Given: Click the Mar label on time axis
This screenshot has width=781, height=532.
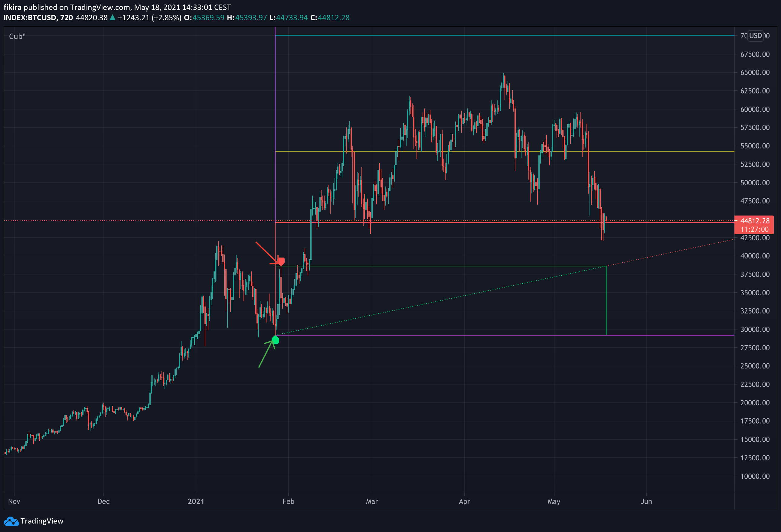Looking at the screenshot, I should (x=372, y=501).
